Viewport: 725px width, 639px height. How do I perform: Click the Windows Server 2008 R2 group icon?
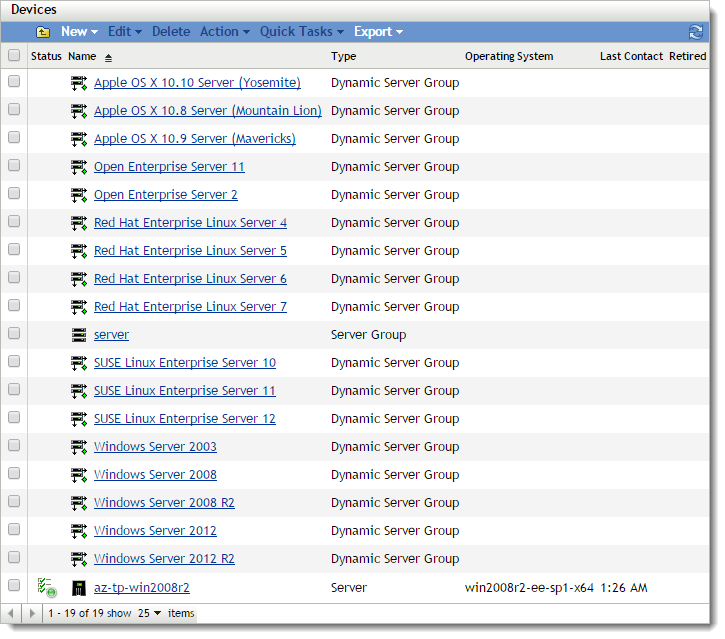pos(79,503)
